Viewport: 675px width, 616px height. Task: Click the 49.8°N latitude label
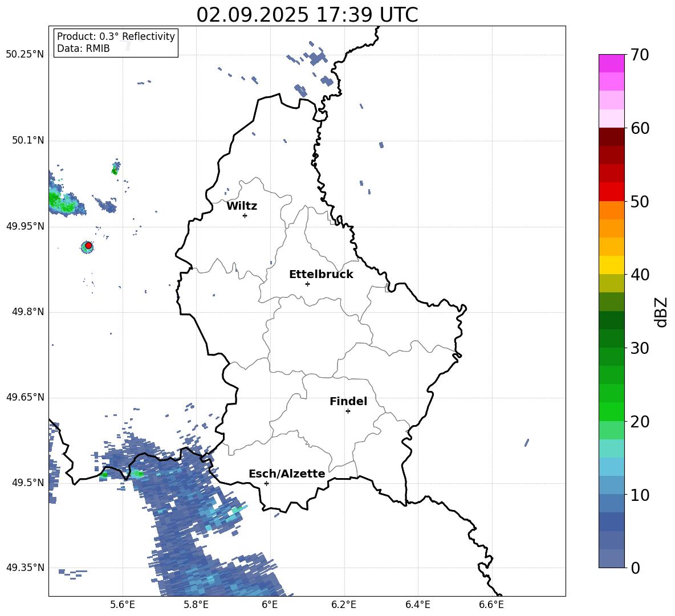click(x=28, y=312)
